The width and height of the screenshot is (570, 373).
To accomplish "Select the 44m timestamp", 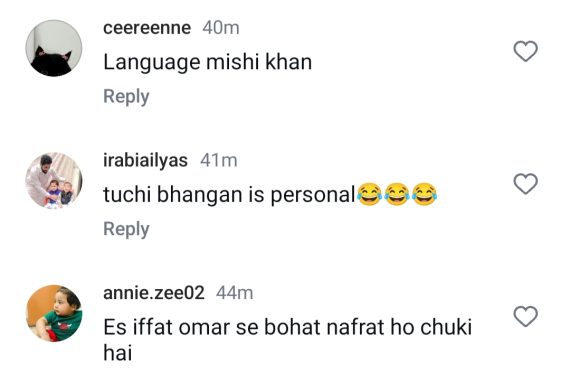I will 234,293.
